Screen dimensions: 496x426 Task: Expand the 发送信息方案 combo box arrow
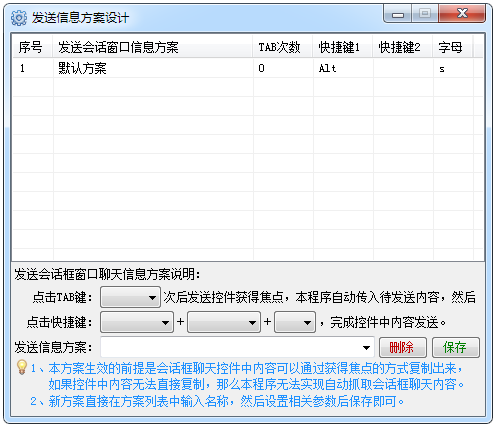pyautogui.click(x=366, y=347)
